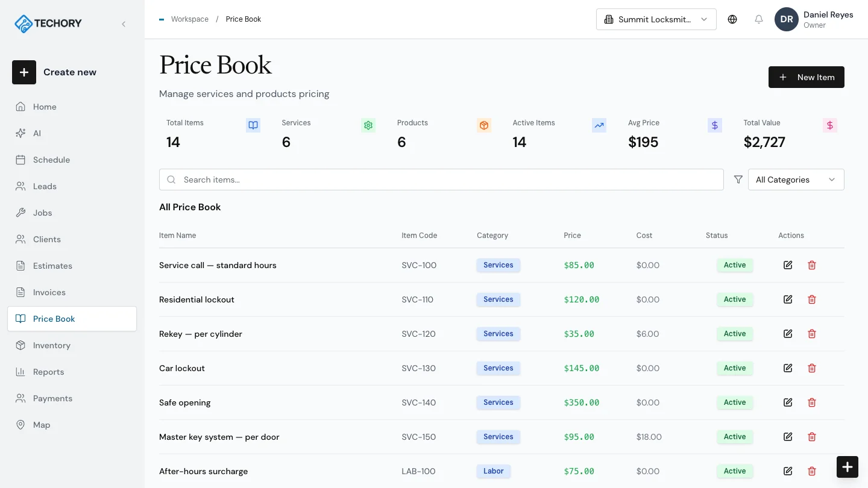This screenshot has height=488, width=868.
Task: Click the Techory logo
Action: pyautogui.click(x=48, y=23)
